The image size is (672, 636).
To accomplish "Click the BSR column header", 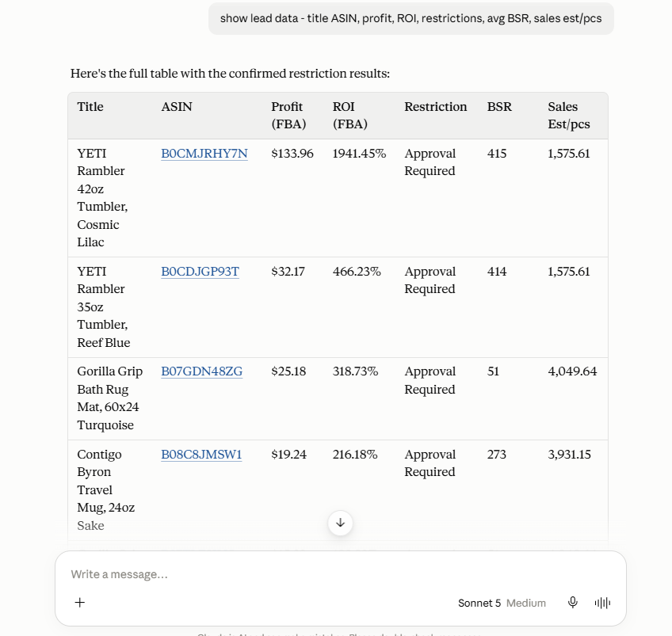I will (499, 107).
